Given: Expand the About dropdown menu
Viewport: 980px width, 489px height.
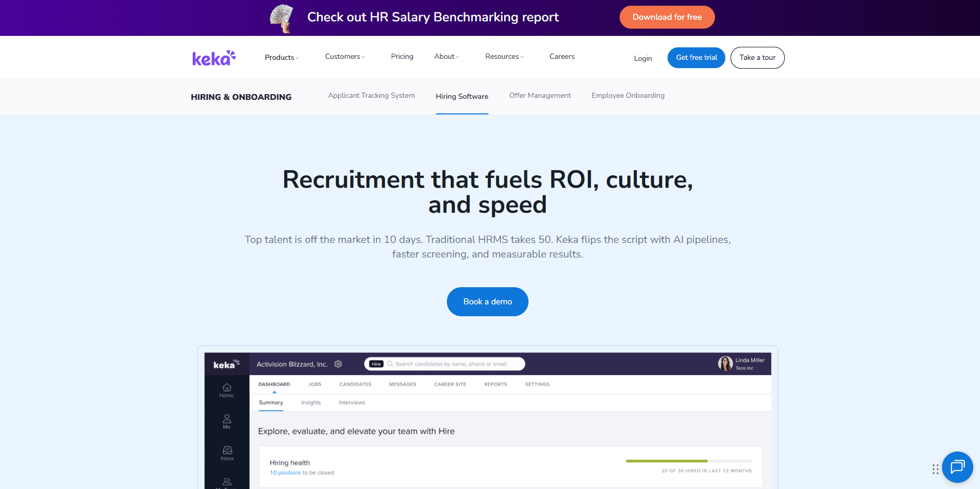Looking at the screenshot, I should pyautogui.click(x=447, y=56).
